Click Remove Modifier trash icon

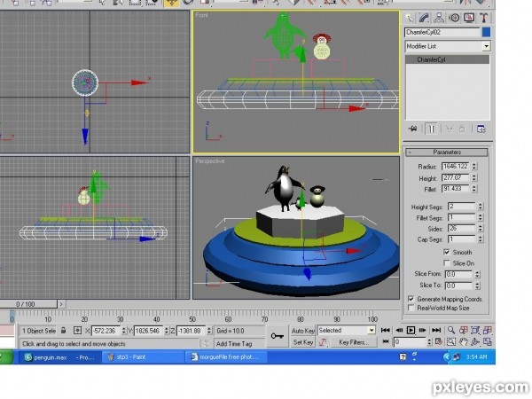pos(462,129)
